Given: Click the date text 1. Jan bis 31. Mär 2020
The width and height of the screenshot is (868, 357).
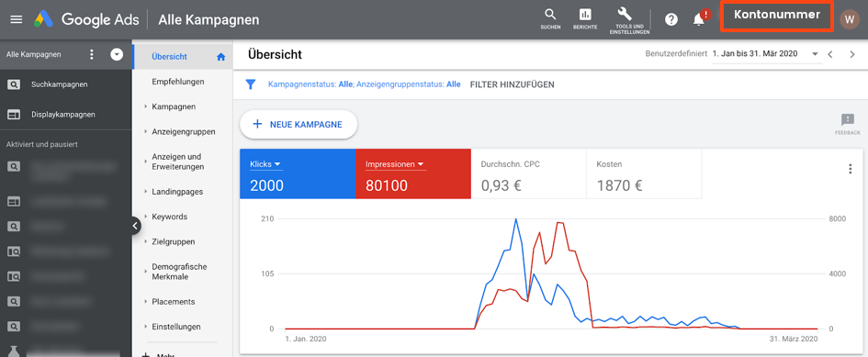Looking at the screenshot, I should pyautogui.click(x=754, y=54).
